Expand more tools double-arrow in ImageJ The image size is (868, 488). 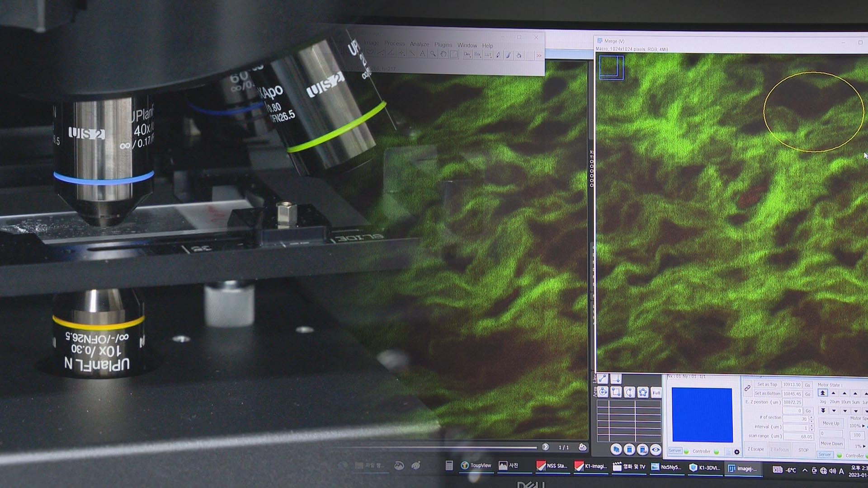[539, 56]
